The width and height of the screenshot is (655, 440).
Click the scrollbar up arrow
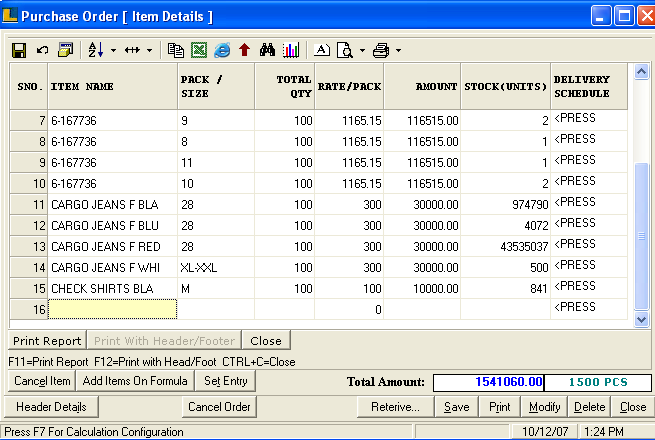[641, 71]
